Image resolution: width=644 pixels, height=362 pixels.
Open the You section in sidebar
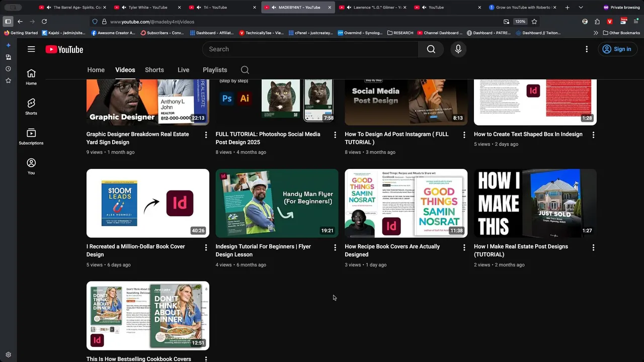pos(31,166)
